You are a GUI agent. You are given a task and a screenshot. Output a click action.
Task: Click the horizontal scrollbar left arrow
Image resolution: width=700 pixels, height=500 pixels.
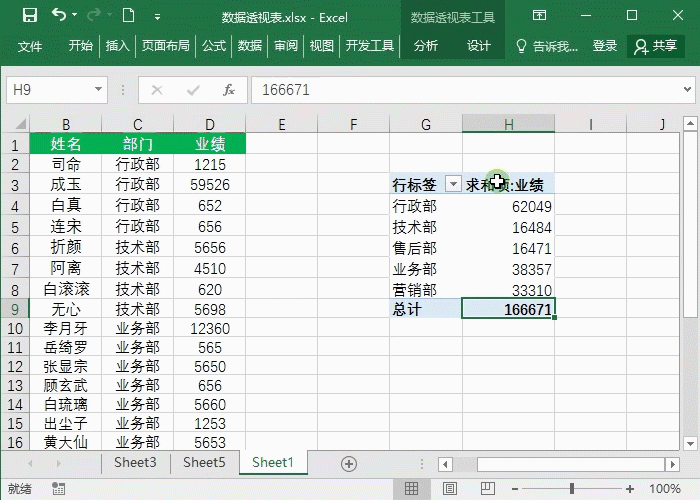pos(445,465)
